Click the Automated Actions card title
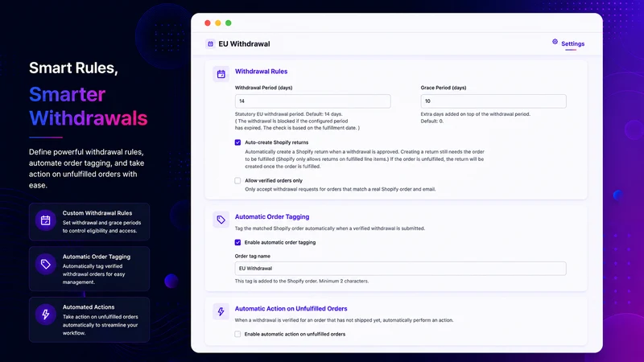 coord(89,307)
